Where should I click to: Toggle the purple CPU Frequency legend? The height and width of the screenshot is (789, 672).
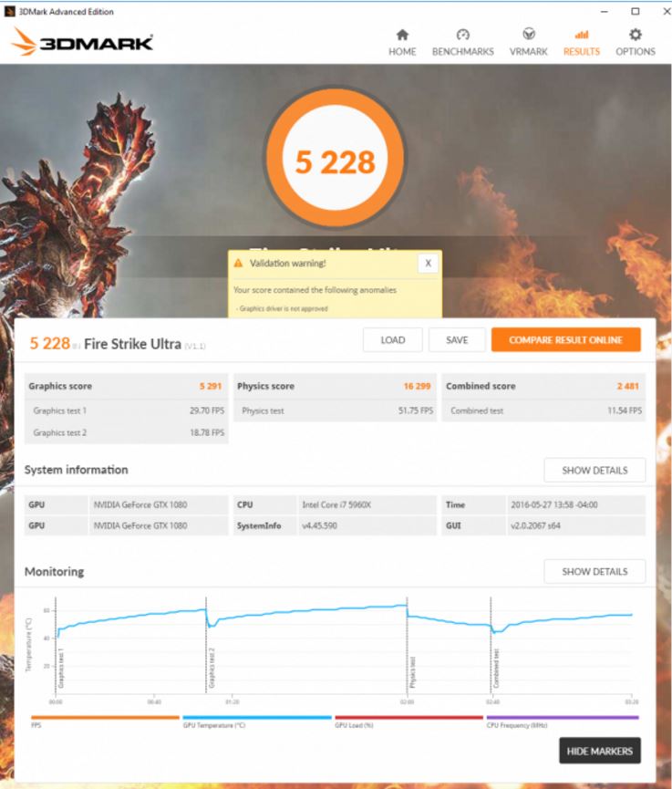561,718
